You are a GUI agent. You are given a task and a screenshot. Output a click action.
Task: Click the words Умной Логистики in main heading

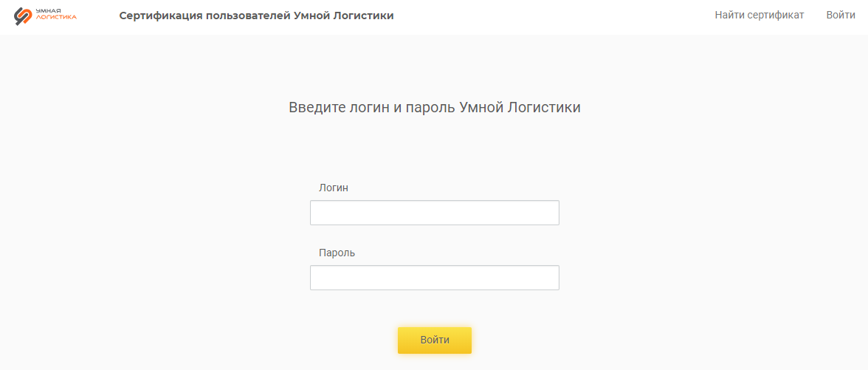520,108
